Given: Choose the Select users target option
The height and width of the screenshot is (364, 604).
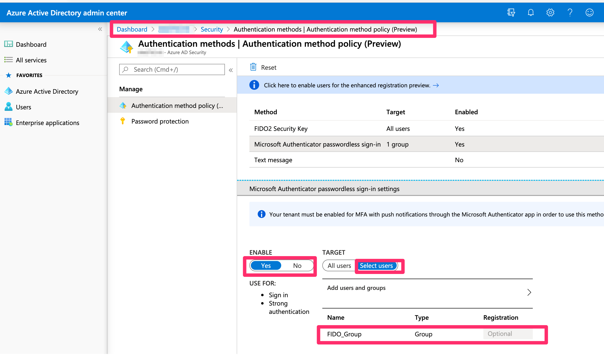Looking at the screenshot, I should point(376,265).
